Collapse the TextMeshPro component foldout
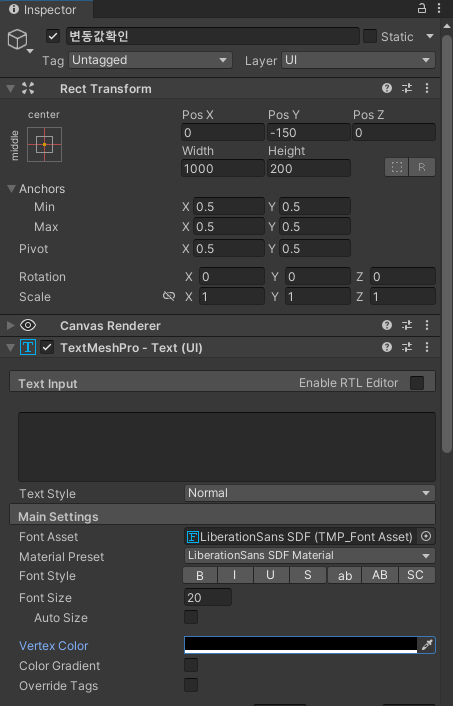453x706 pixels. point(11,348)
